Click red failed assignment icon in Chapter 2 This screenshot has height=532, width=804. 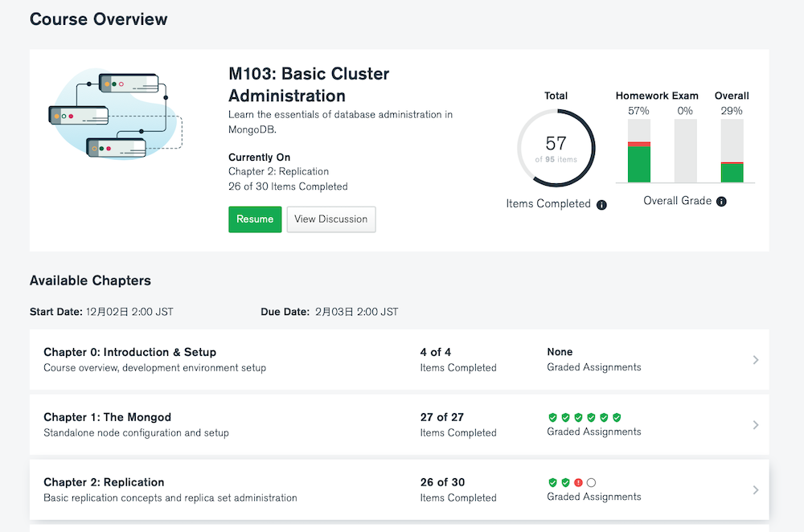(x=578, y=482)
